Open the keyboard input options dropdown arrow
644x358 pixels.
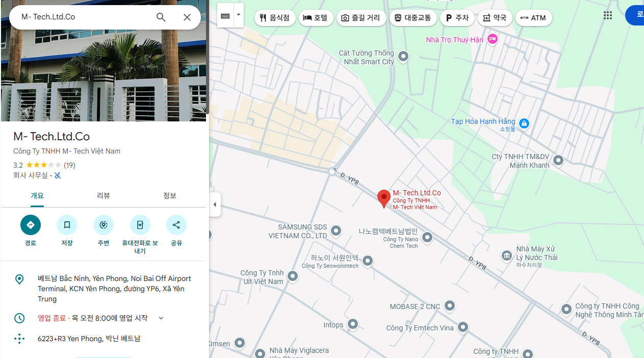[238, 15]
